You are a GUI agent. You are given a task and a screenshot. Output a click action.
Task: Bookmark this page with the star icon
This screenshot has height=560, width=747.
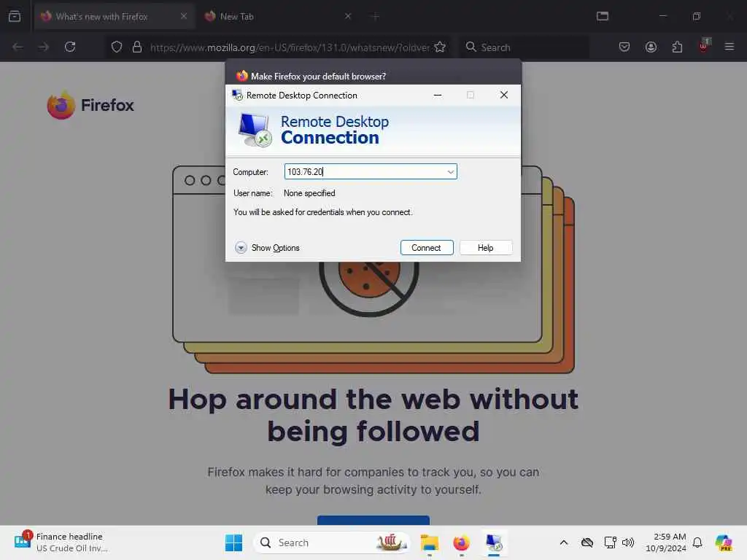point(440,47)
